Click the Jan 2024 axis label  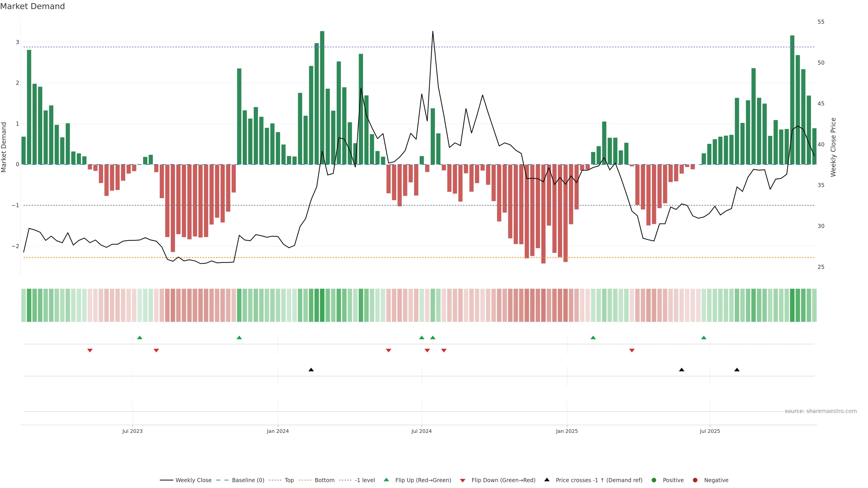click(x=278, y=431)
